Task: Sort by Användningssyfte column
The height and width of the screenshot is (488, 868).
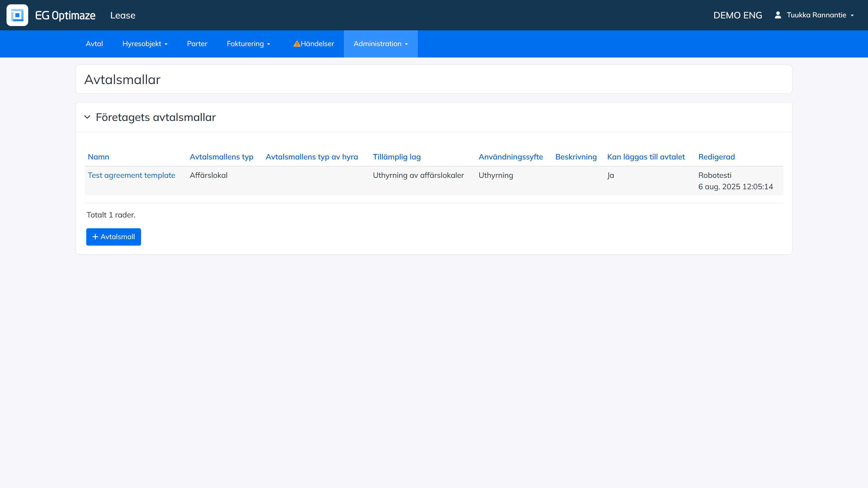Action: (x=511, y=157)
